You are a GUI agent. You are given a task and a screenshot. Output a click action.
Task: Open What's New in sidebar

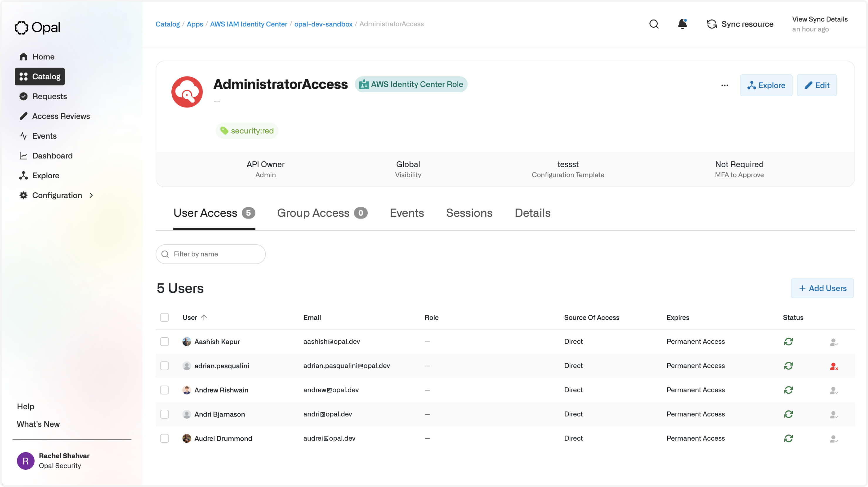(x=38, y=424)
